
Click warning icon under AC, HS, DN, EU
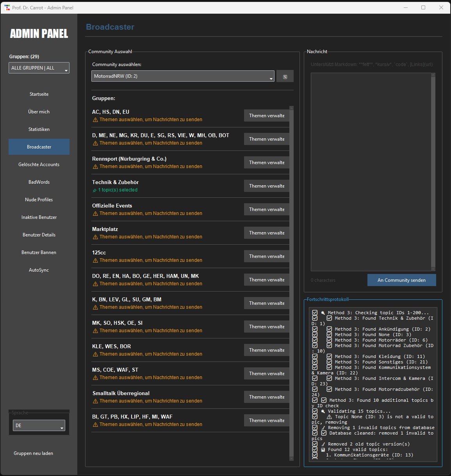95,120
